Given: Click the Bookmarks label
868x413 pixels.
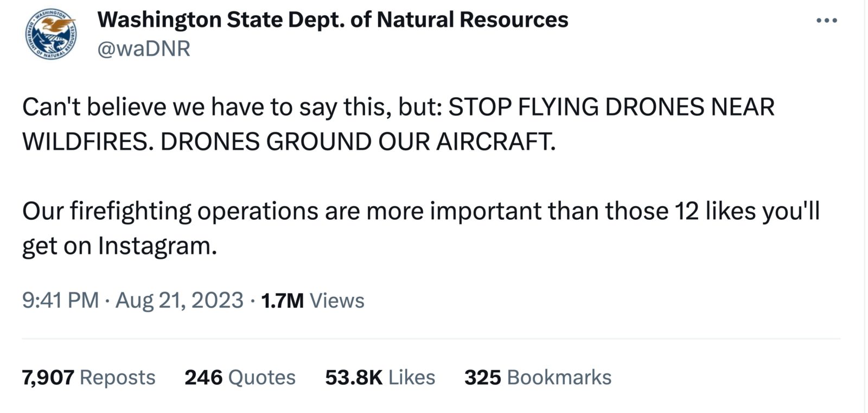Looking at the screenshot, I should click(559, 377).
